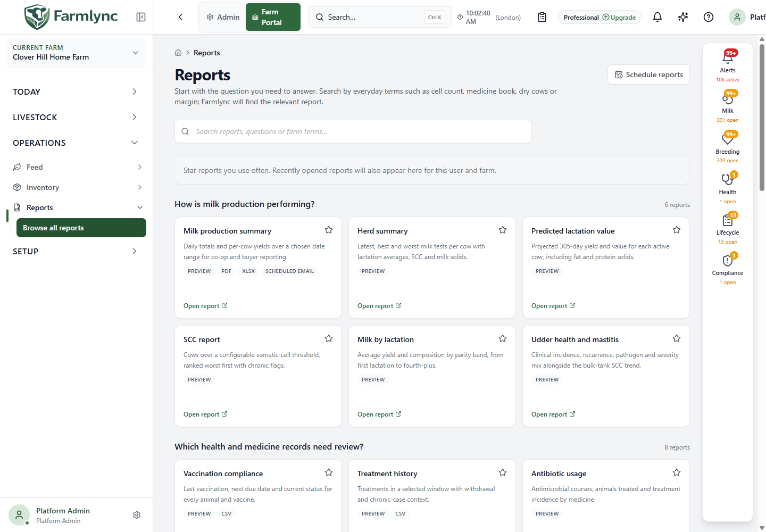This screenshot has height=532, width=766.
Task: Open the Predicted lactation value report link
Action: click(553, 306)
